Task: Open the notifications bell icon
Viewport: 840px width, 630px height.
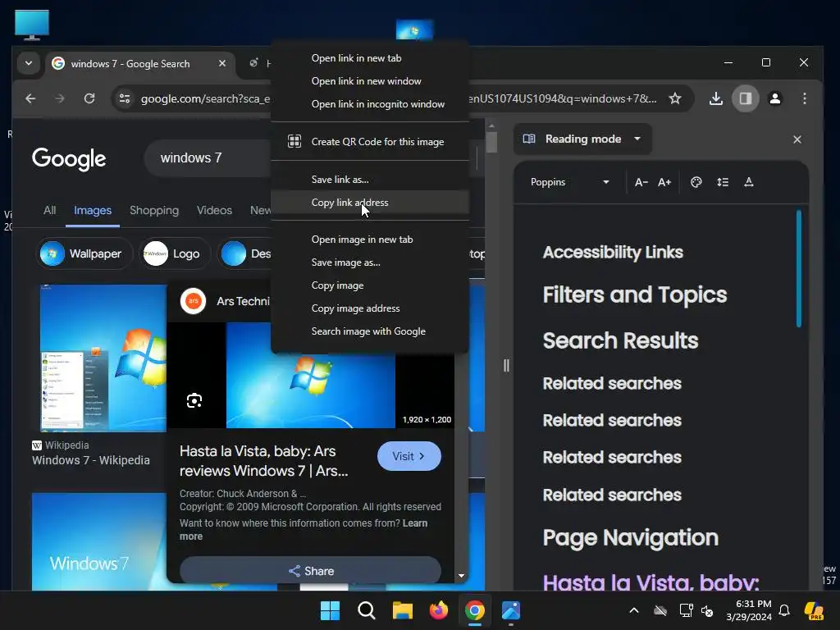Action: tap(784, 610)
